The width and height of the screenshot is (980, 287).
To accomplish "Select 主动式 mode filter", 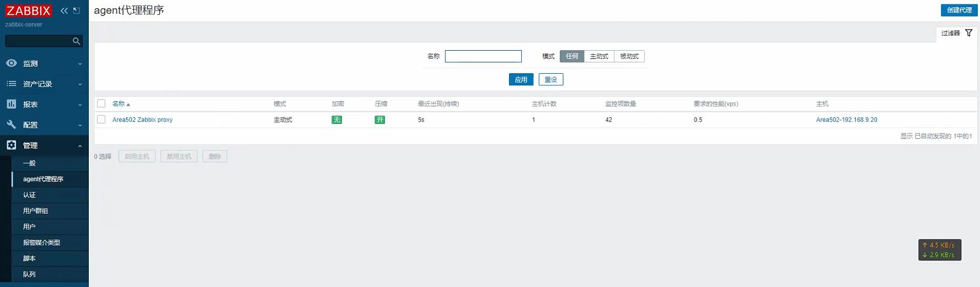I will (599, 56).
